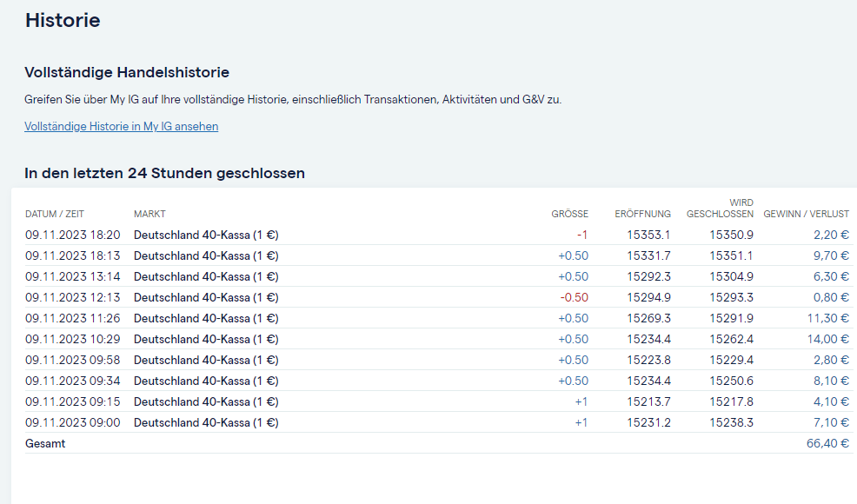This screenshot has width=857, height=504.
Task: Click the DATUM / ZEIT column header
Action: pos(55,214)
